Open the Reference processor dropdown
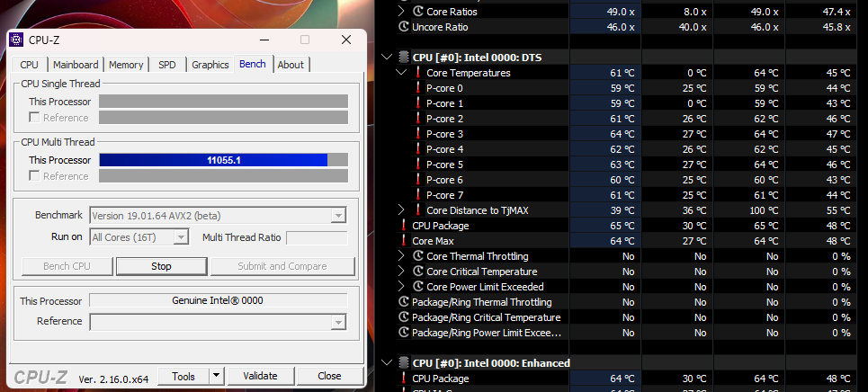This screenshot has width=868, height=392. [x=338, y=322]
